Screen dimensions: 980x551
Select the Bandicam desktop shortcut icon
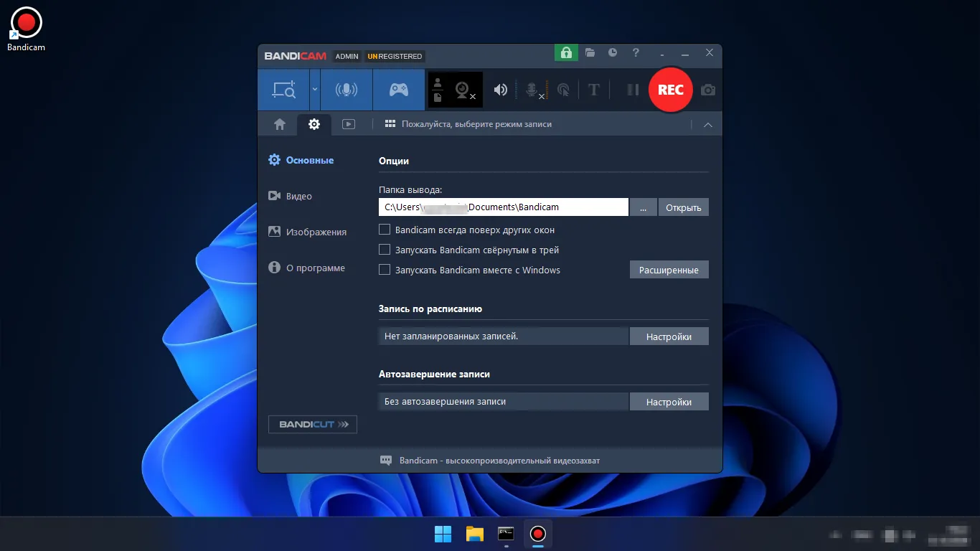(27, 29)
